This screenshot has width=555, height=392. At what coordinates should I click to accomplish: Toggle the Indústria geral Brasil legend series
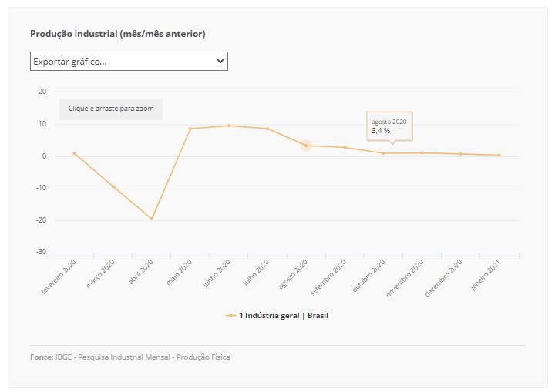[277, 315]
